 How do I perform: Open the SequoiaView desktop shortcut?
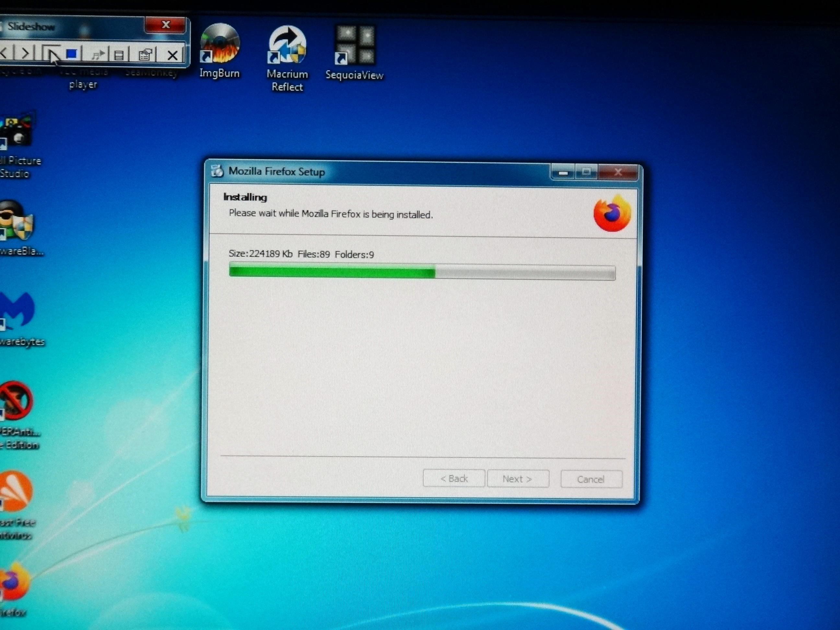[354, 53]
